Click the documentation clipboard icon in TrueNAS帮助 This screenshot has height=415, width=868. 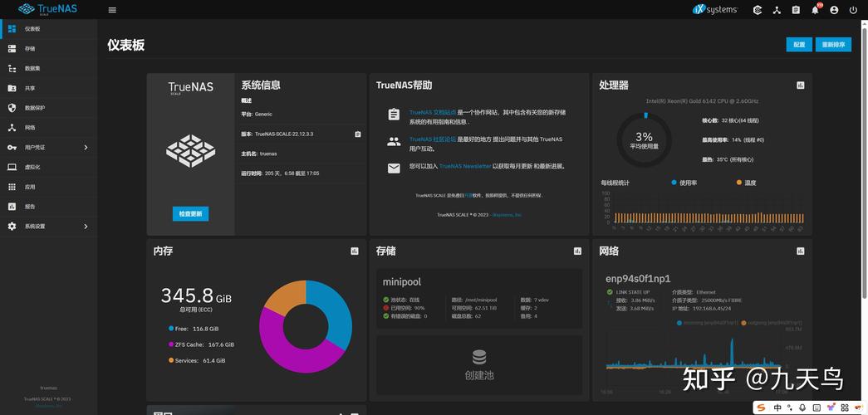(394, 115)
